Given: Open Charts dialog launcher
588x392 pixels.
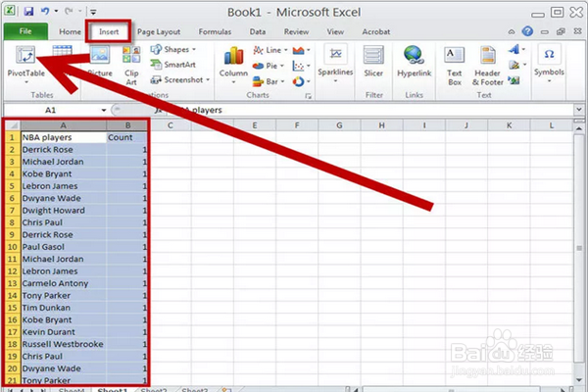Looking at the screenshot, I should [309, 96].
